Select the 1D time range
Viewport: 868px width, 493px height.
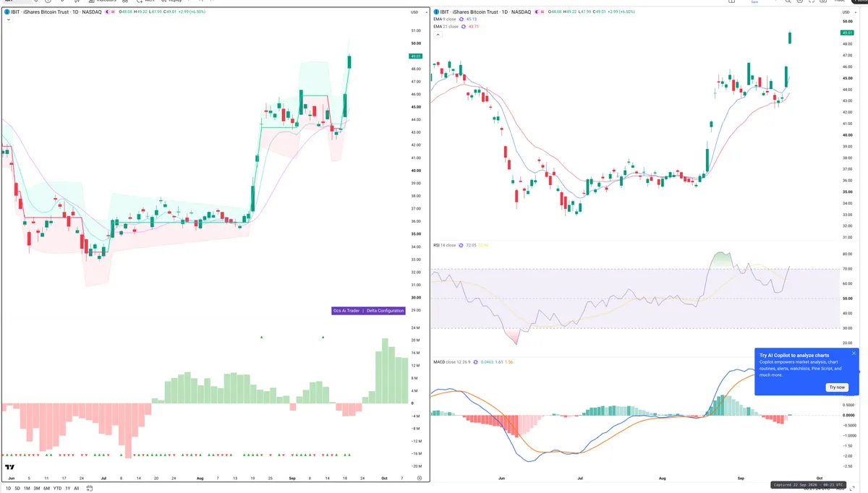[x=8, y=488]
